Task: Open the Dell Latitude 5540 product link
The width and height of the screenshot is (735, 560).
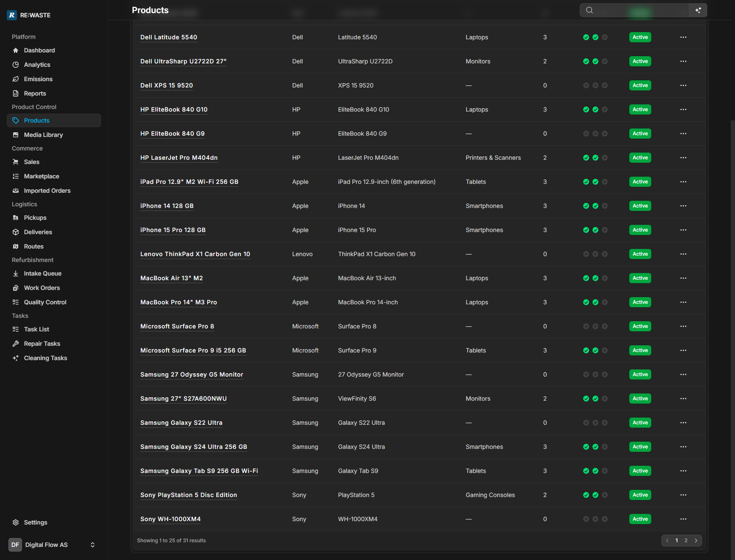Action: point(169,37)
